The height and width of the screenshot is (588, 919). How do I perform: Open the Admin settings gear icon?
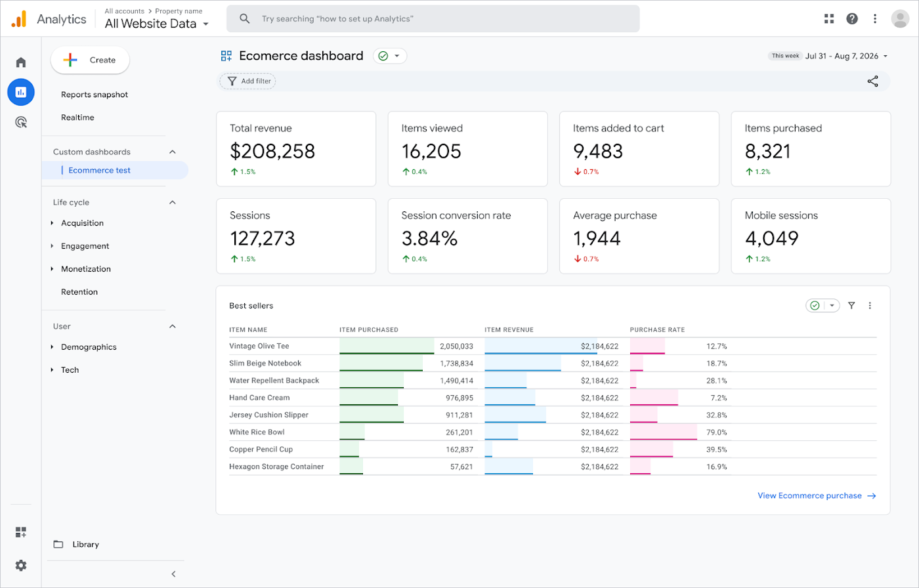pyautogui.click(x=21, y=565)
